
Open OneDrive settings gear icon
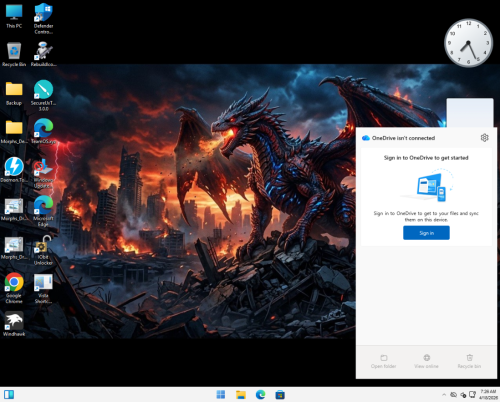484,138
